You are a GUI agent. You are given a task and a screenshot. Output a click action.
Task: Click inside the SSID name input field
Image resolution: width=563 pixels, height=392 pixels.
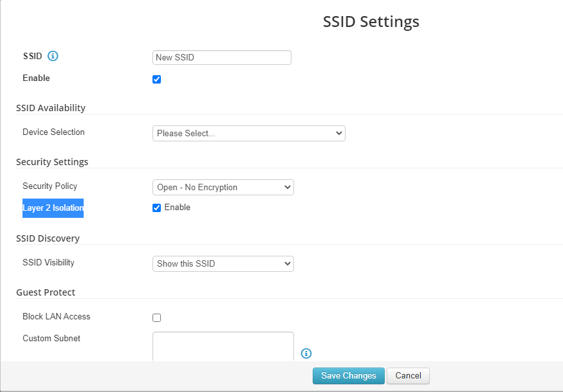221,57
